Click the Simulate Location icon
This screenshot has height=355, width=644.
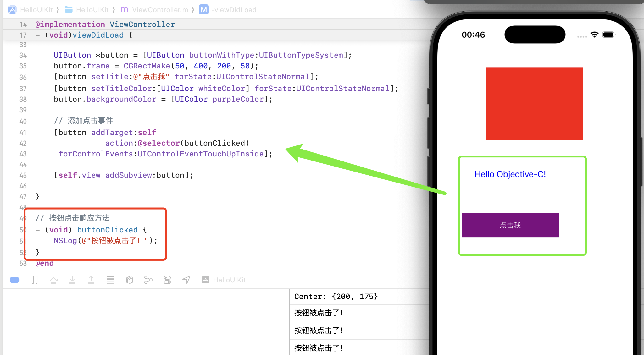pos(186,280)
